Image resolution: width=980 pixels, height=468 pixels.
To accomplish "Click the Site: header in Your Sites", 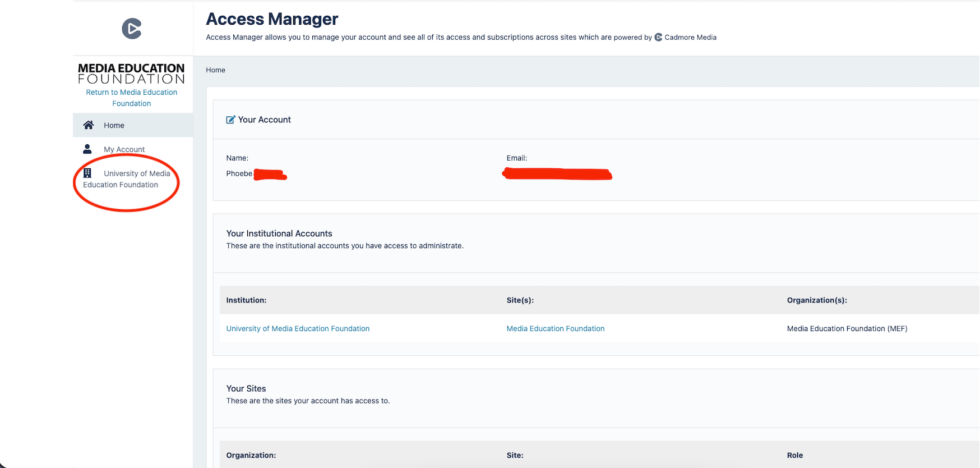I will click(x=515, y=455).
